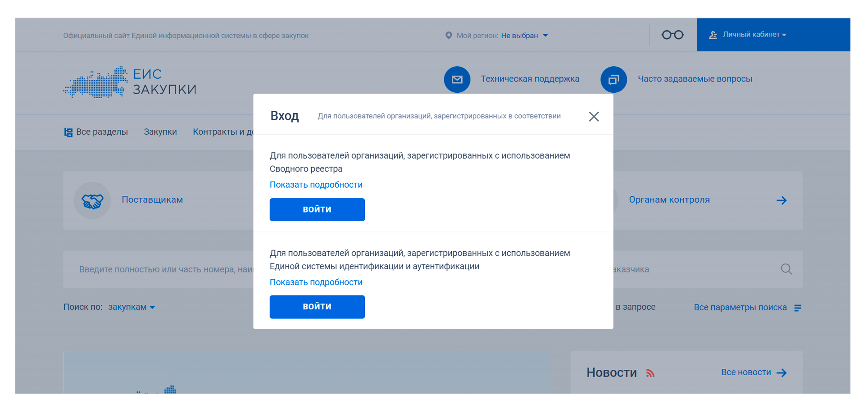Click the Личный кабинет user icon

pos(713,35)
